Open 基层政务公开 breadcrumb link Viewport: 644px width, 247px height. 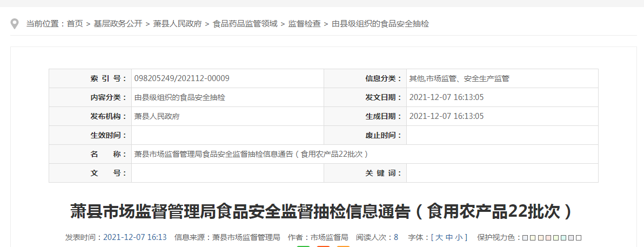(118, 24)
